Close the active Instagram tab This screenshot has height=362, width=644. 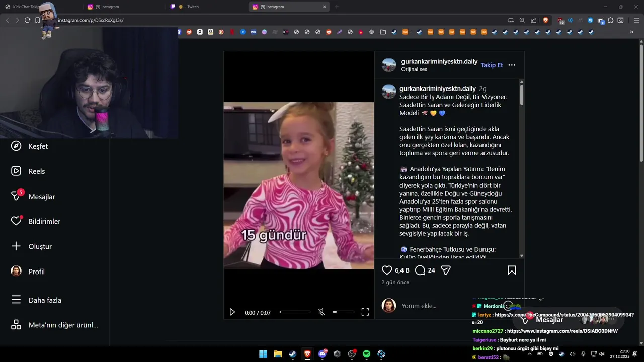(324, 7)
